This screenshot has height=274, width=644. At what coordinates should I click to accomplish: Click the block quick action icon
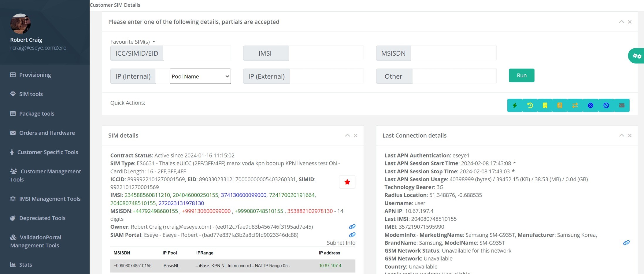tap(606, 105)
